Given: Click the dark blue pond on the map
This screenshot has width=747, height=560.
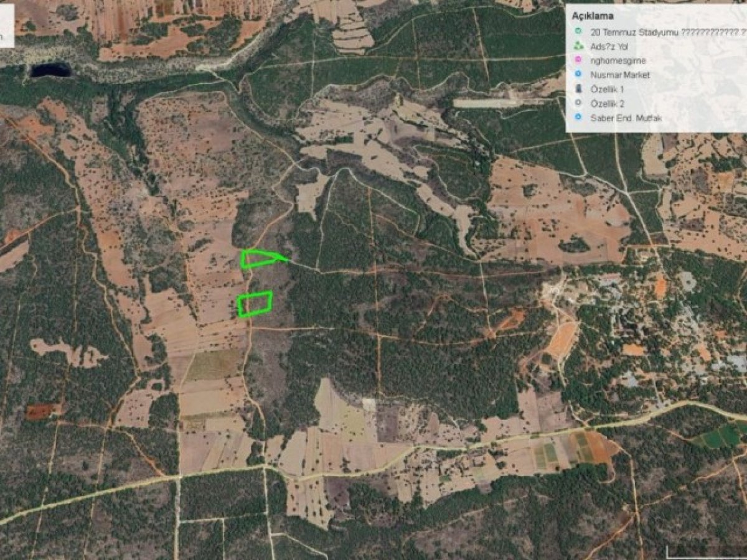Looking at the screenshot, I should click(x=50, y=70).
